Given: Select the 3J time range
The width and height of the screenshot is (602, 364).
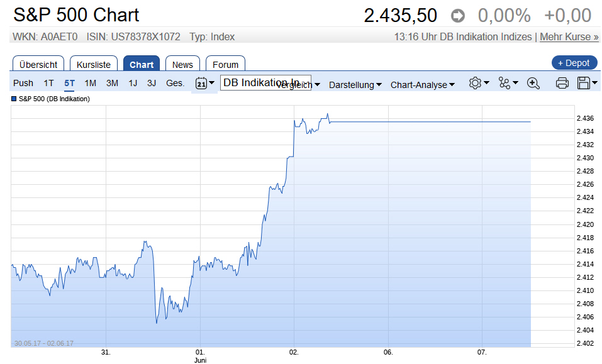Looking at the screenshot, I should [x=152, y=83].
